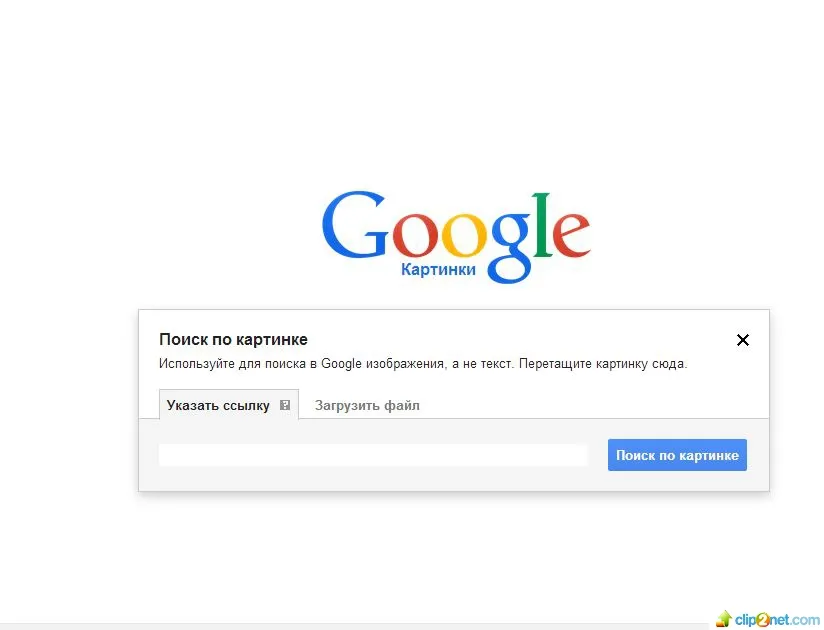
Task: Click the yellow o in Google logo
Action: coord(465,236)
